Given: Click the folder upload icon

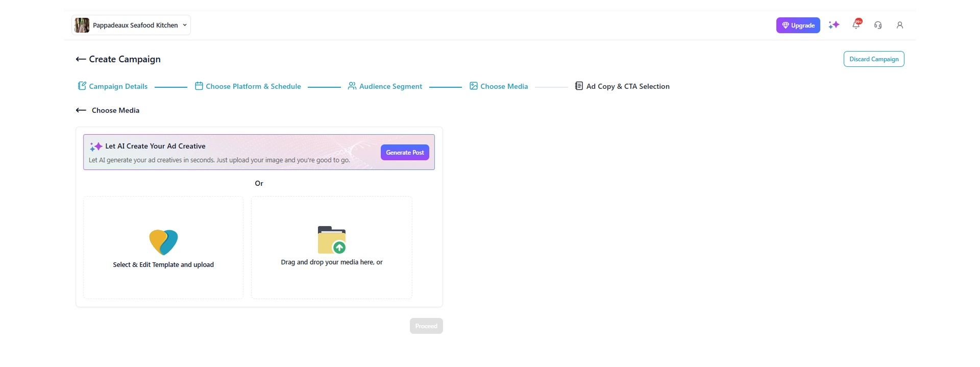Looking at the screenshot, I should pyautogui.click(x=332, y=240).
